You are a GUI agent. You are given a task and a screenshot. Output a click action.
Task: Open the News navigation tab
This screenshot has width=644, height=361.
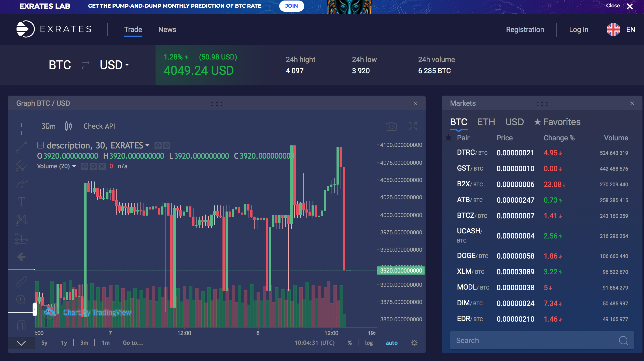(167, 29)
